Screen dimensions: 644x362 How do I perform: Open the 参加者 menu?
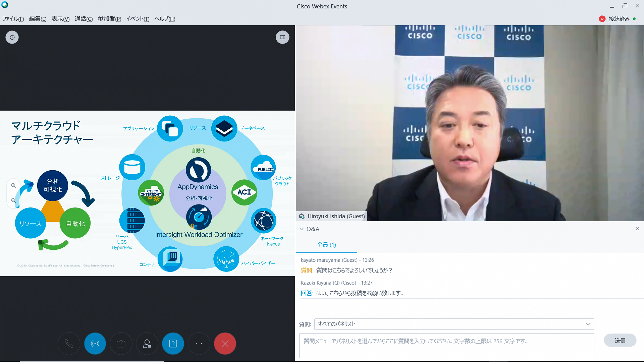[x=109, y=19]
